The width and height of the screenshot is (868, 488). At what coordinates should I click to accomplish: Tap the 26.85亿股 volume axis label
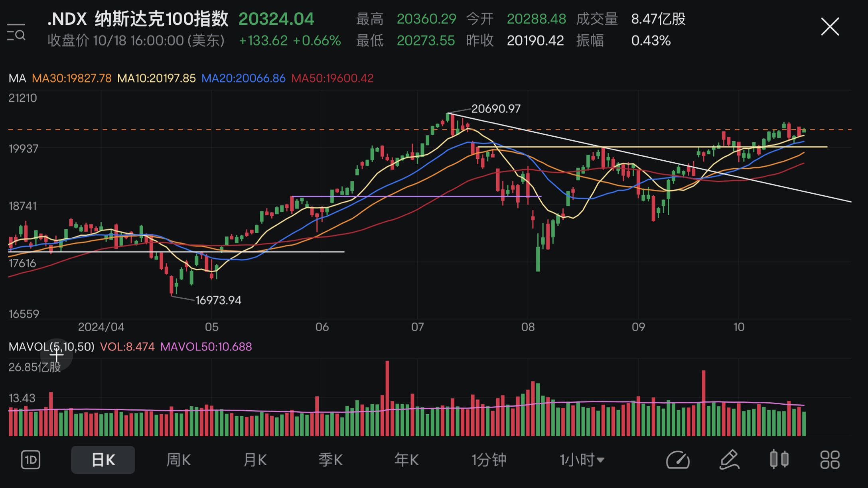35,367
